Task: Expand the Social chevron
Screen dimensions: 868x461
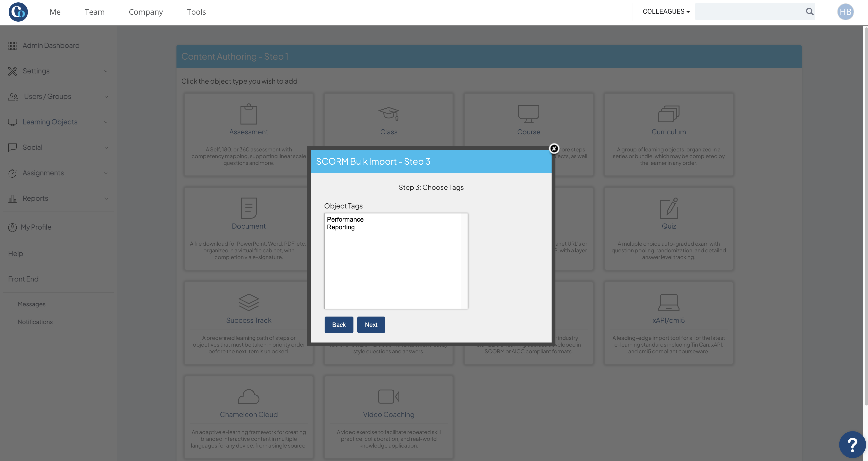Action: pyautogui.click(x=106, y=148)
